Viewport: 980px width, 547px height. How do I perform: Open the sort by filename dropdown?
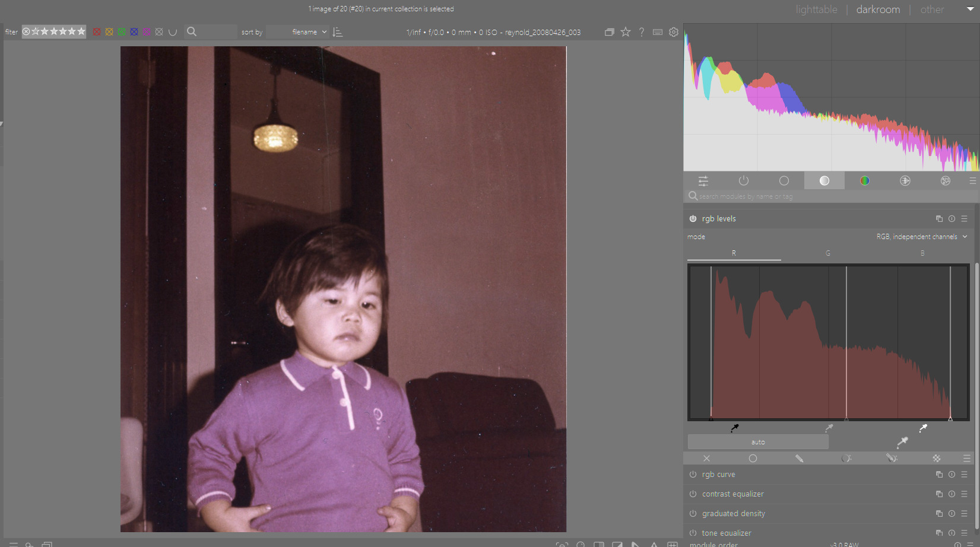pyautogui.click(x=309, y=32)
